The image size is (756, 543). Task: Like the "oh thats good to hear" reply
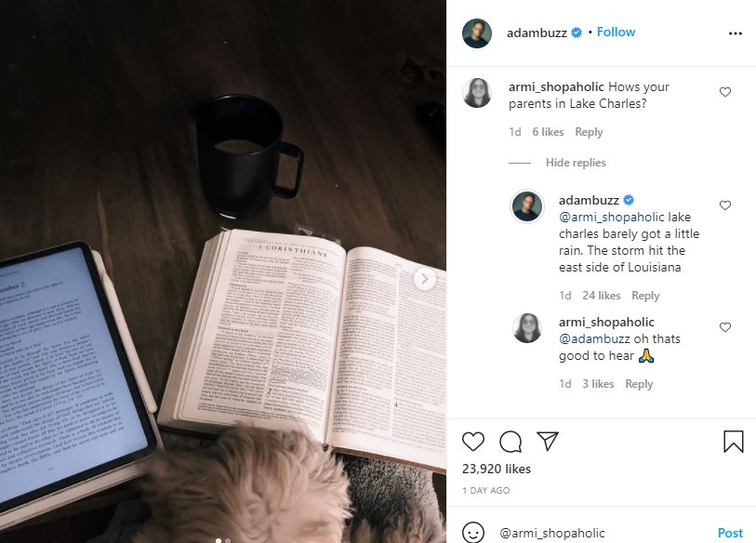click(x=725, y=327)
